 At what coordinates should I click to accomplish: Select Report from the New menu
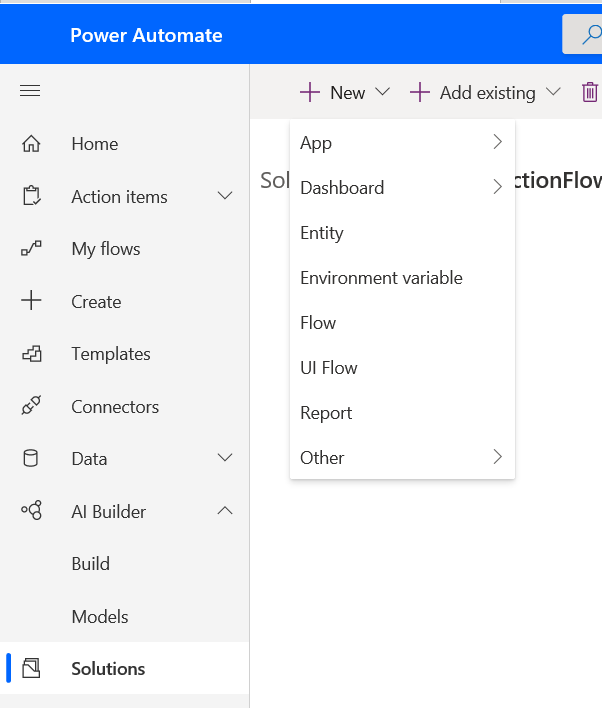(x=402, y=413)
